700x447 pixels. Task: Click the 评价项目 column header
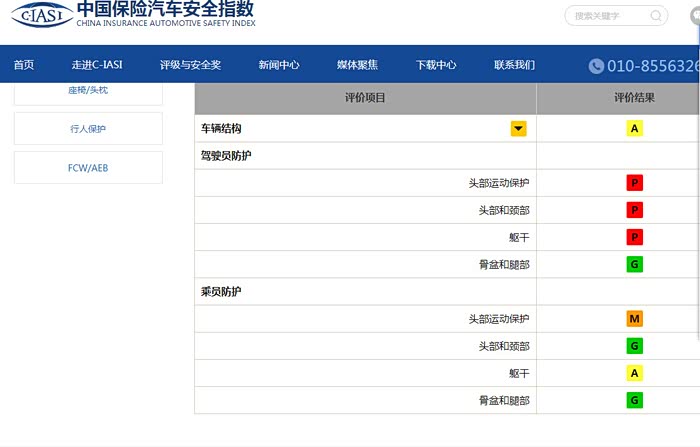tap(365, 98)
